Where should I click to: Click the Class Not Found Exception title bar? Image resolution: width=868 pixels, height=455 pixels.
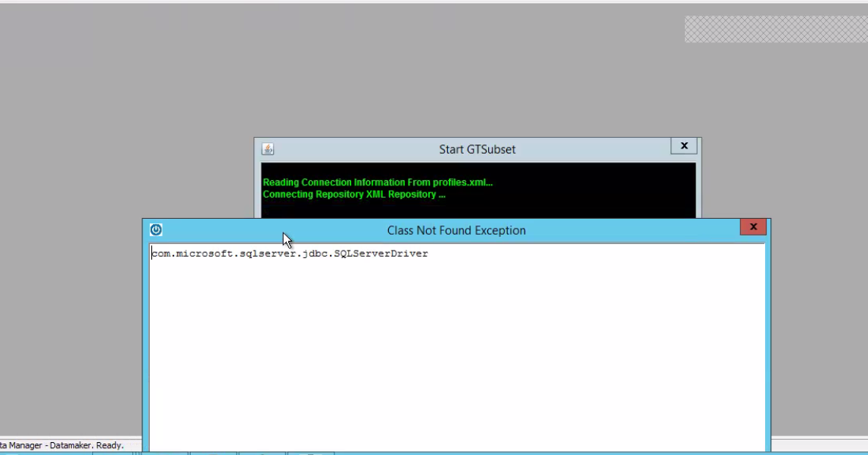456,230
